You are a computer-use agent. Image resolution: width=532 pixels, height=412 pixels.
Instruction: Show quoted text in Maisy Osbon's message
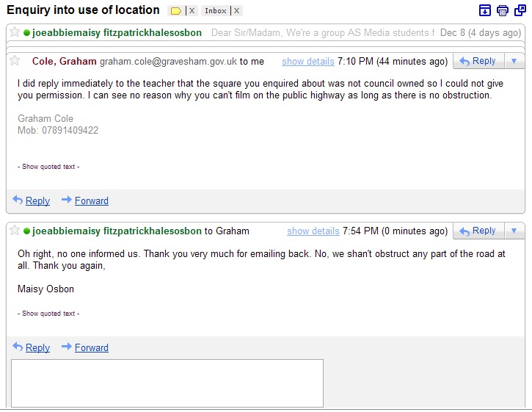pos(48,314)
